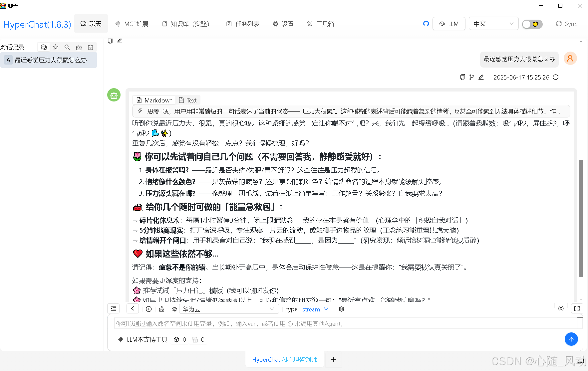The width and height of the screenshot is (588, 371).
Task: Click the bold text 5分钟逃离现实
Action: (x=161, y=230)
